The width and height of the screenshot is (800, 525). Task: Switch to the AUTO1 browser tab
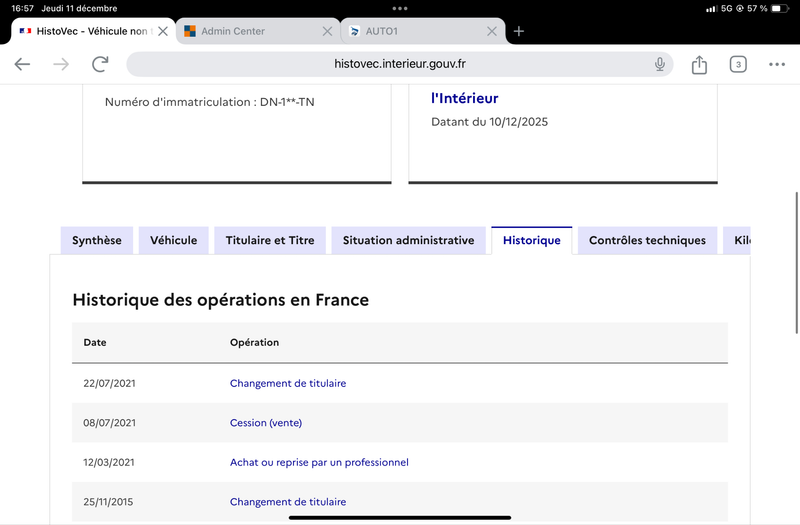[x=410, y=31]
